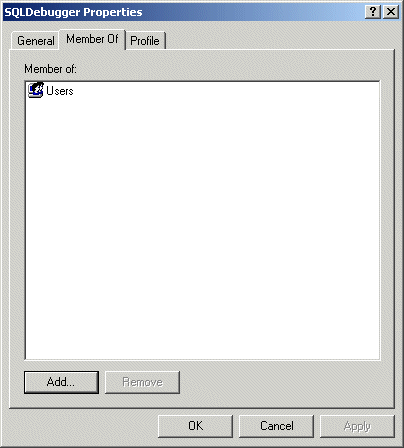Close the SQLDebugger Properties dialog with X
The width and height of the screenshot is (404, 448).
pos(391,12)
